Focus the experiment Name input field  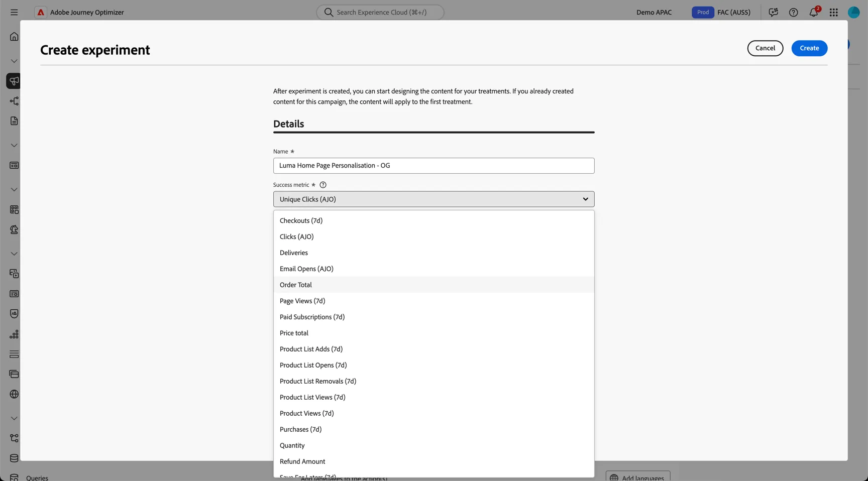pos(434,166)
